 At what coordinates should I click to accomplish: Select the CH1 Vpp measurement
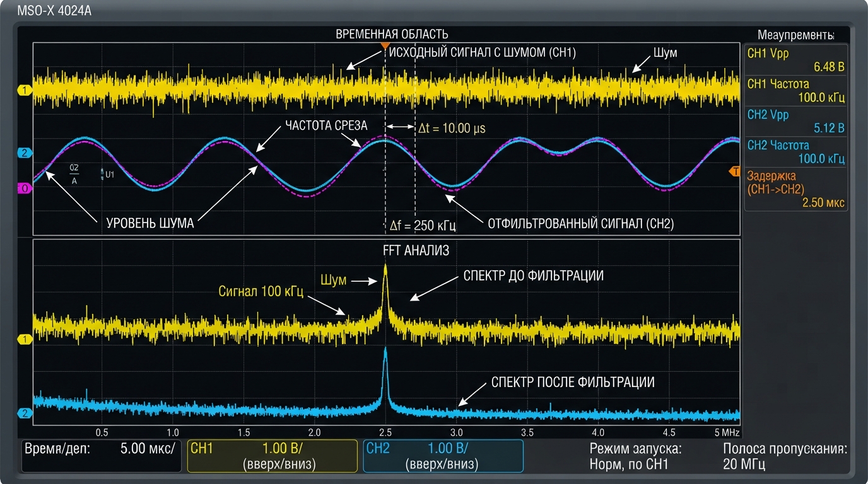coord(796,60)
